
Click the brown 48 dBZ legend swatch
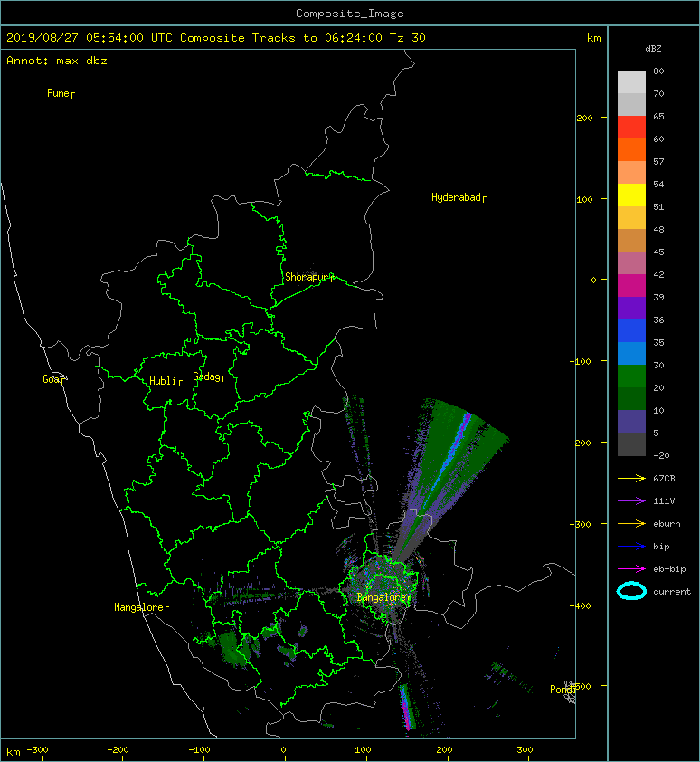[631, 240]
